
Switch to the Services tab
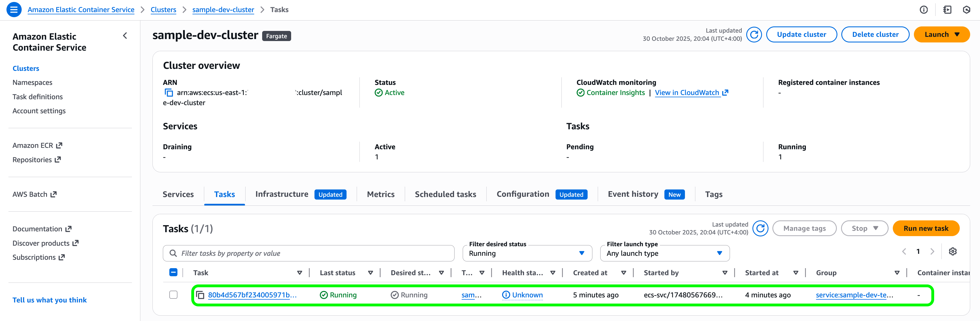(178, 194)
